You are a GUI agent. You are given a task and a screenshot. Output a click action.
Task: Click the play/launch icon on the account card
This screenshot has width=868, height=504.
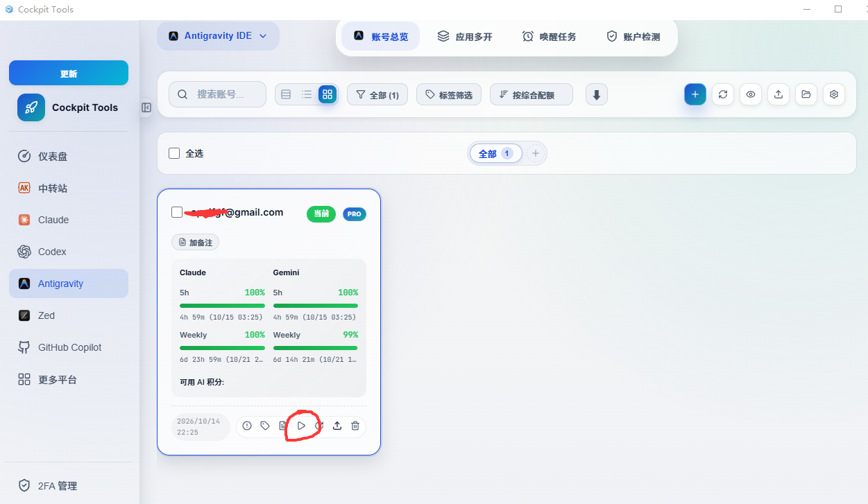click(x=301, y=426)
